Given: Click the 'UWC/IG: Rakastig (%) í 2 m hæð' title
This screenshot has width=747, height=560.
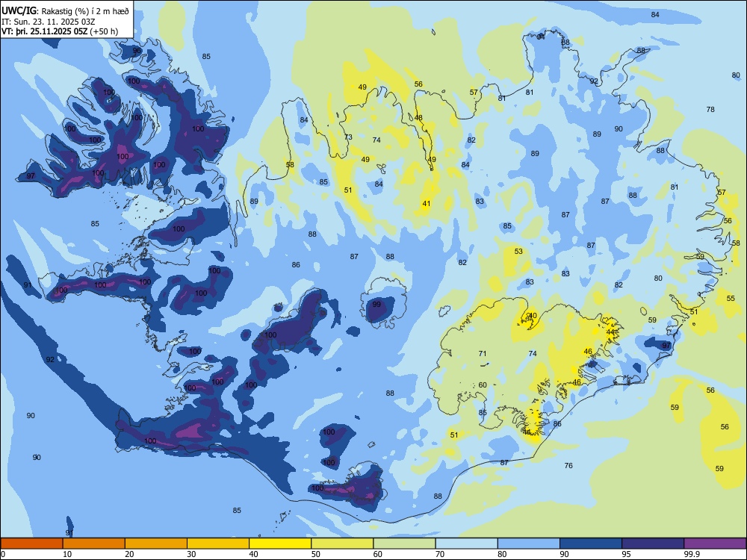Looking at the screenshot, I should 65,11.
